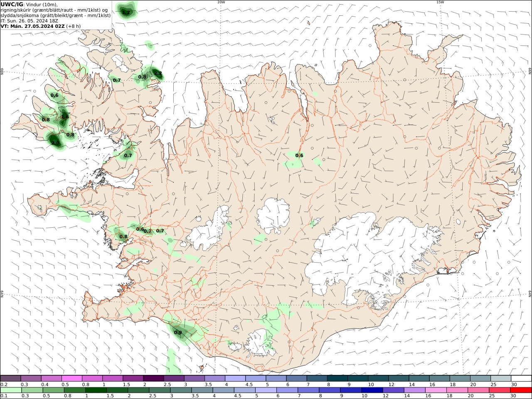Click the light pink rain swatch at 16 mm
532x399 pixels.
click(x=436, y=390)
